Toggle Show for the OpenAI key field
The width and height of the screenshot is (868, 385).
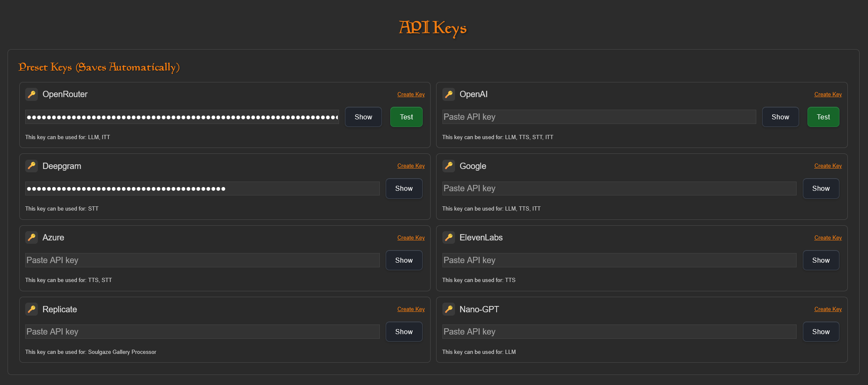coord(780,117)
